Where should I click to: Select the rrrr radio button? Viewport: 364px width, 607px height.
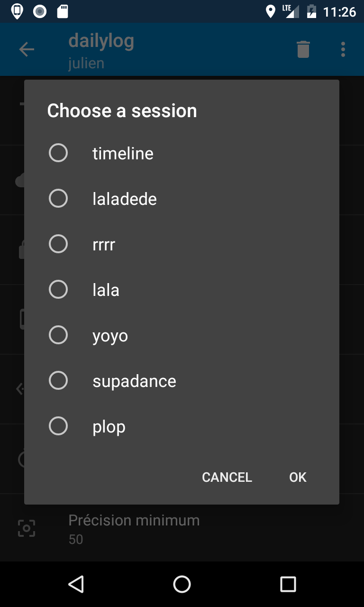(x=58, y=244)
